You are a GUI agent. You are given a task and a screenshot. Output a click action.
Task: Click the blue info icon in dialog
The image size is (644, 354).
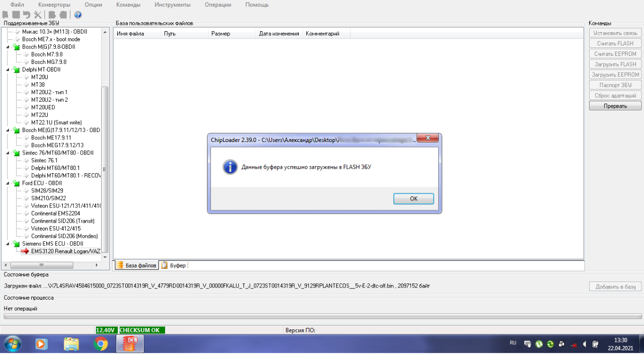tap(230, 168)
